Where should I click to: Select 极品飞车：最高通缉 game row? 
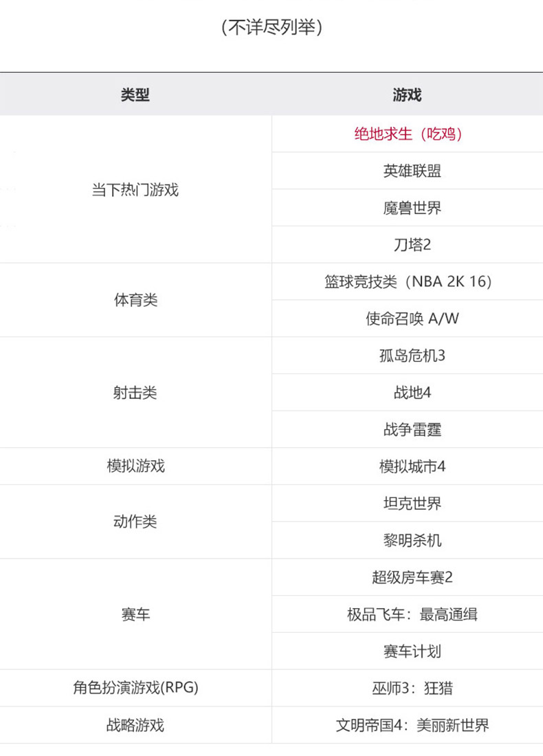408,614
